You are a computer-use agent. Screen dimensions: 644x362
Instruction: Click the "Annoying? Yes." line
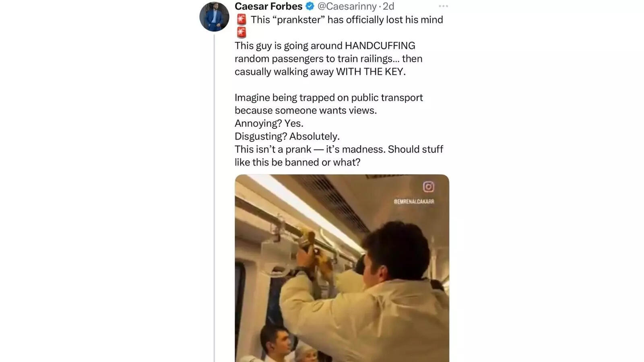(x=269, y=123)
